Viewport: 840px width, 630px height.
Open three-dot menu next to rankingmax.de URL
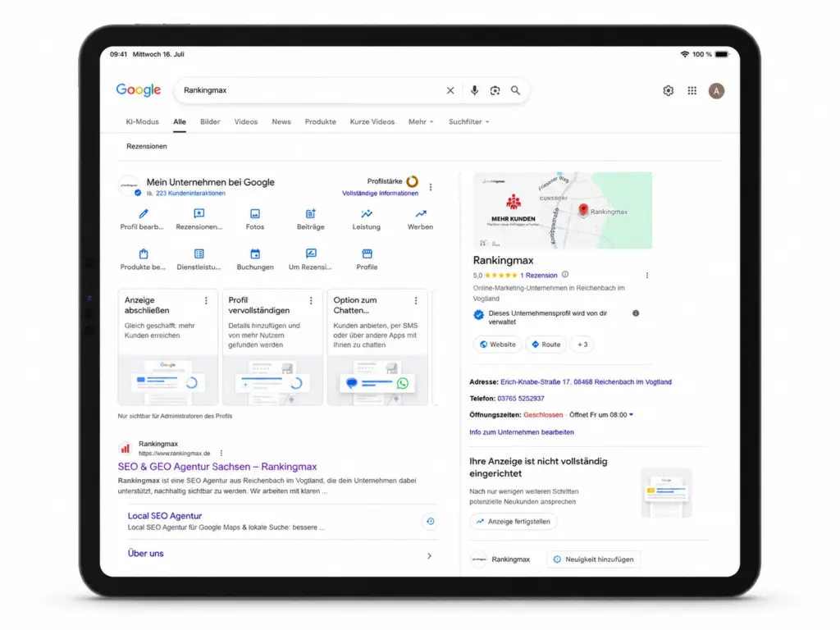(221, 453)
